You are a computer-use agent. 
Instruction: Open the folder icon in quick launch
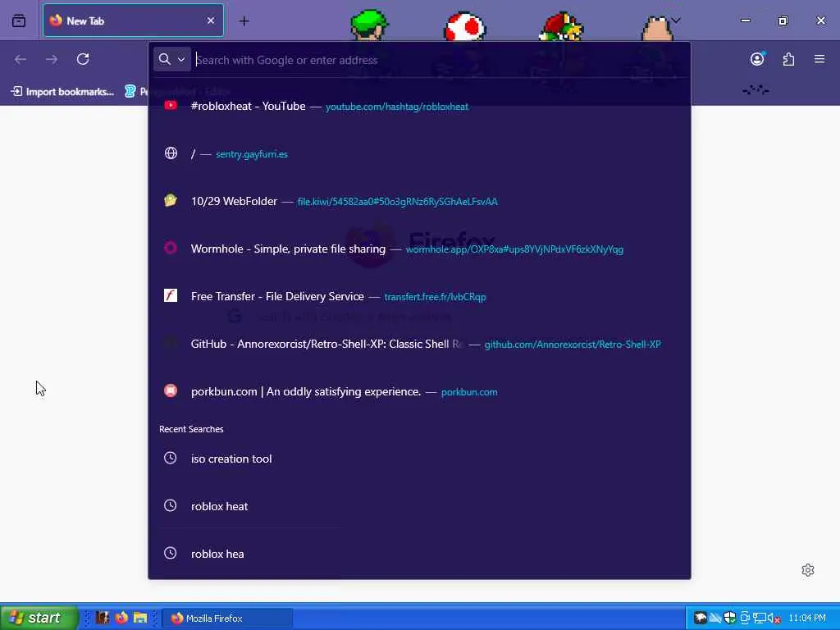click(x=140, y=618)
